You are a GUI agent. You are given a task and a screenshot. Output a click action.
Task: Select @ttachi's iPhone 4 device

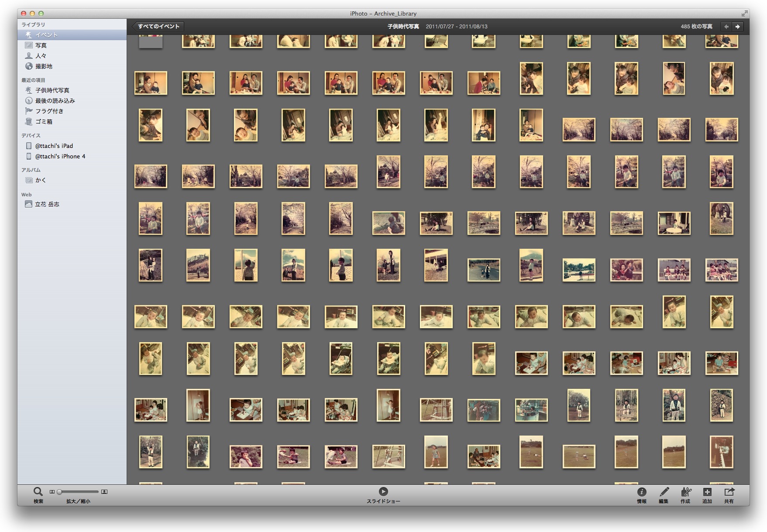[60, 156]
